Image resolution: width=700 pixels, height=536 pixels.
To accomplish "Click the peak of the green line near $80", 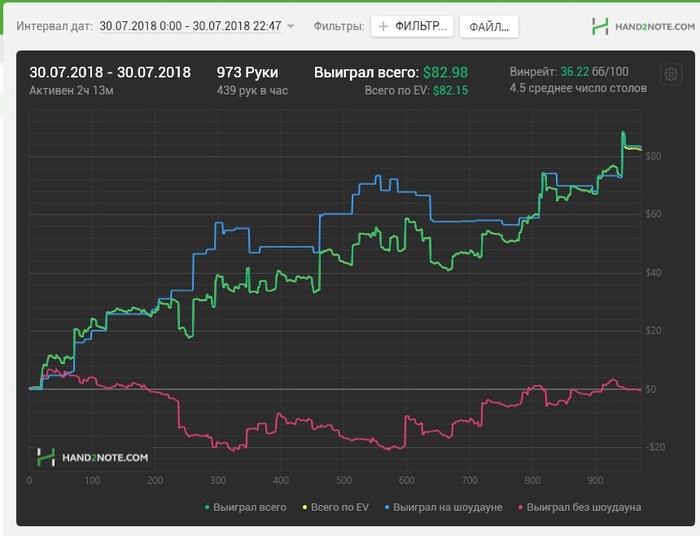I will tap(623, 132).
